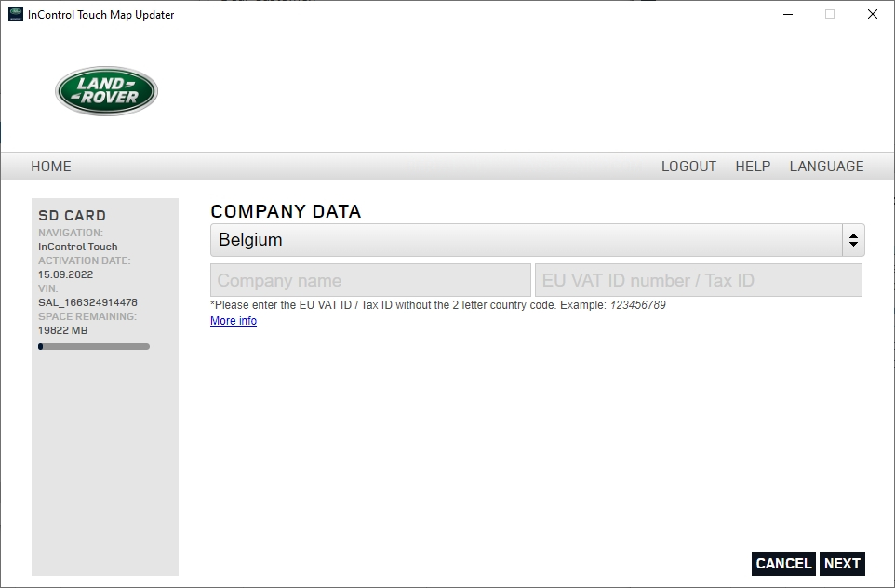Click the country dropdown arrow spinner
The image size is (895, 588).
(853, 240)
